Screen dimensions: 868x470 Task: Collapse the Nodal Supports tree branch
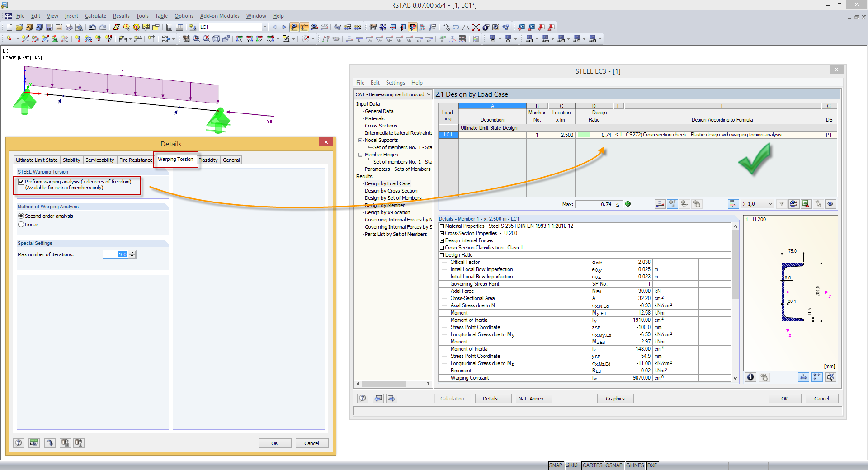(x=359, y=140)
